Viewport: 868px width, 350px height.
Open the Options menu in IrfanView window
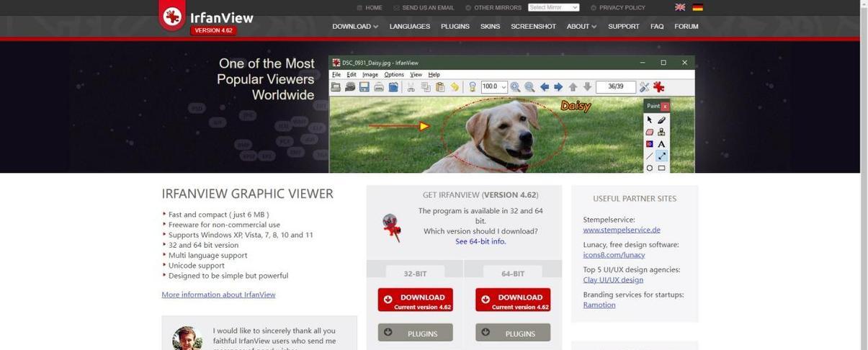394,74
